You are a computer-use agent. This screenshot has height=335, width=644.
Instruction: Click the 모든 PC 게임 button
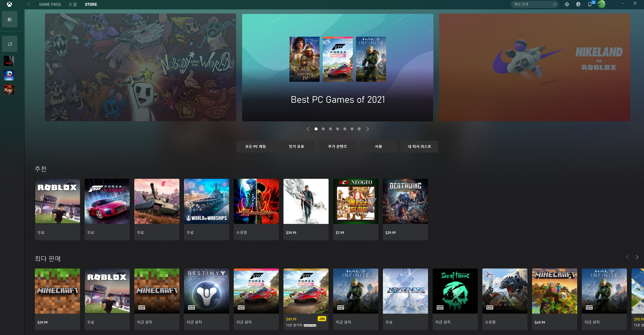[x=255, y=146]
